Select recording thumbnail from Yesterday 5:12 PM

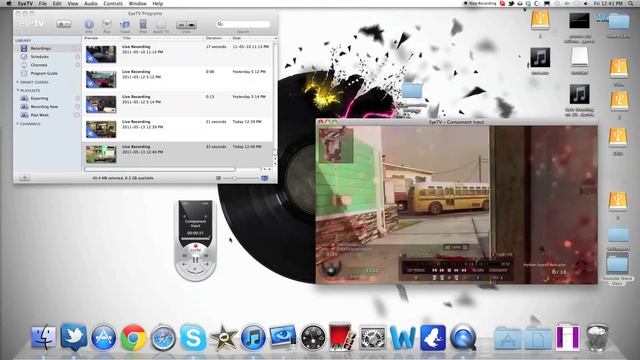pyautogui.click(x=101, y=80)
